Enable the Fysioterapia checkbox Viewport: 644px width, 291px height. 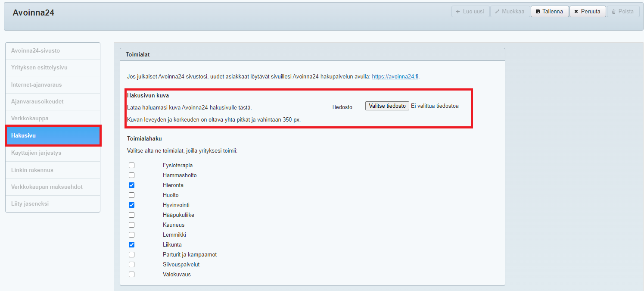tap(132, 166)
